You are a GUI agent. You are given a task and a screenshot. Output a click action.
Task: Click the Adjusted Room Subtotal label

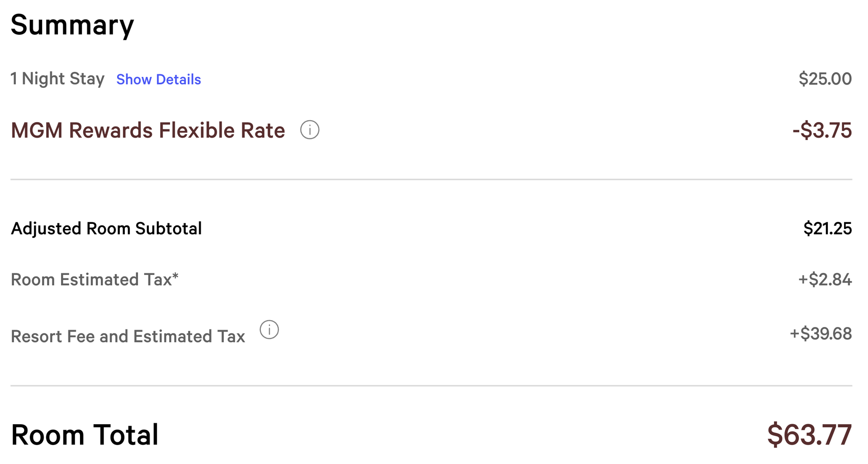click(106, 228)
